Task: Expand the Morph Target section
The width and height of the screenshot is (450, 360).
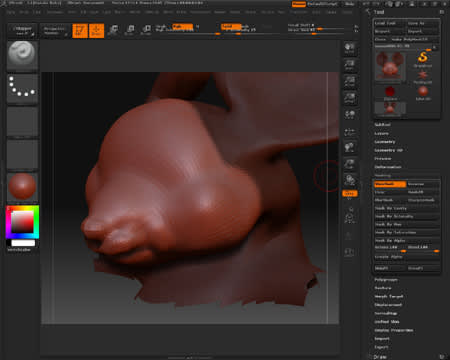Action: click(x=389, y=296)
